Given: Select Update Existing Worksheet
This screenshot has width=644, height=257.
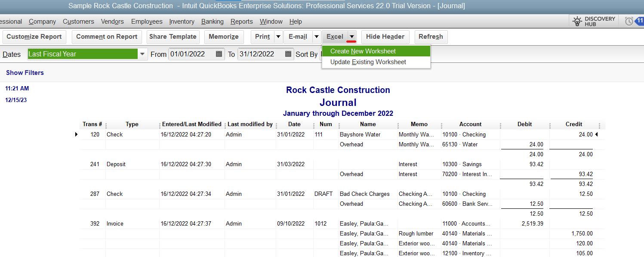Looking at the screenshot, I should coord(376,62).
